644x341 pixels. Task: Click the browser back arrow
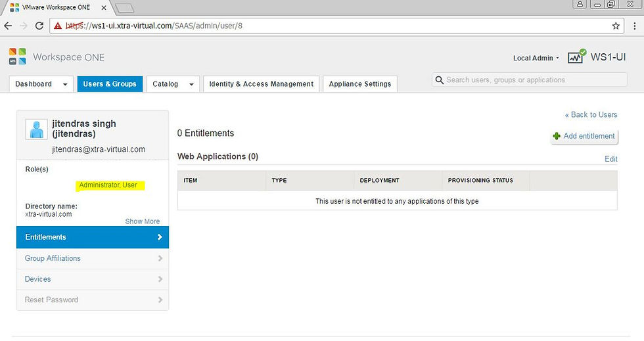[x=8, y=26]
